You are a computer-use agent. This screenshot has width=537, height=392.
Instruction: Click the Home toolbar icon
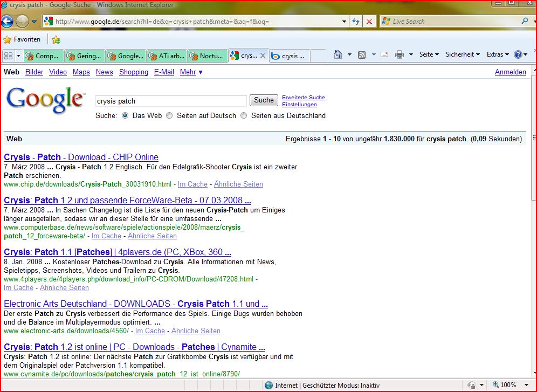tap(338, 54)
